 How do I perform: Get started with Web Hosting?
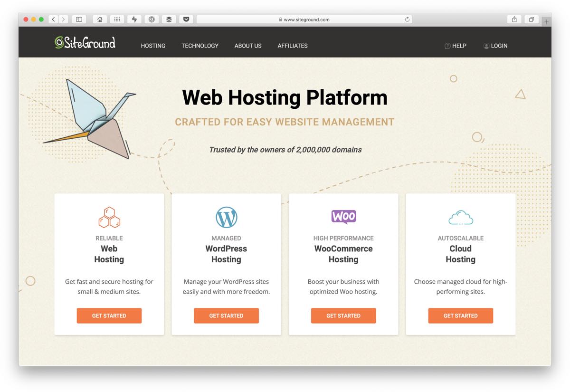pos(109,316)
